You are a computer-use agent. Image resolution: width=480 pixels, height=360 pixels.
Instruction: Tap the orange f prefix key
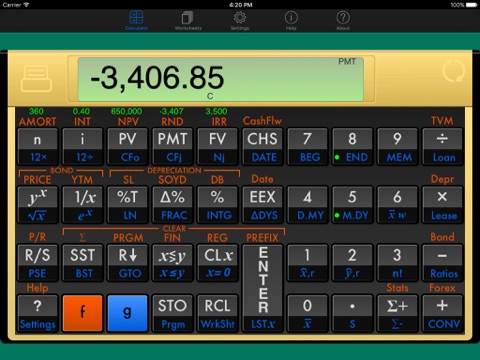pyautogui.click(x=83, y=313)
